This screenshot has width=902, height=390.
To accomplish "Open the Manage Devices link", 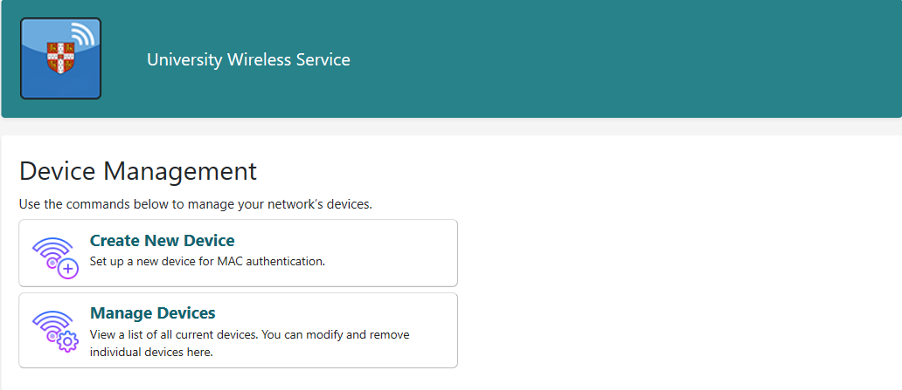I will pyautogui.click(x=152, y=313).
